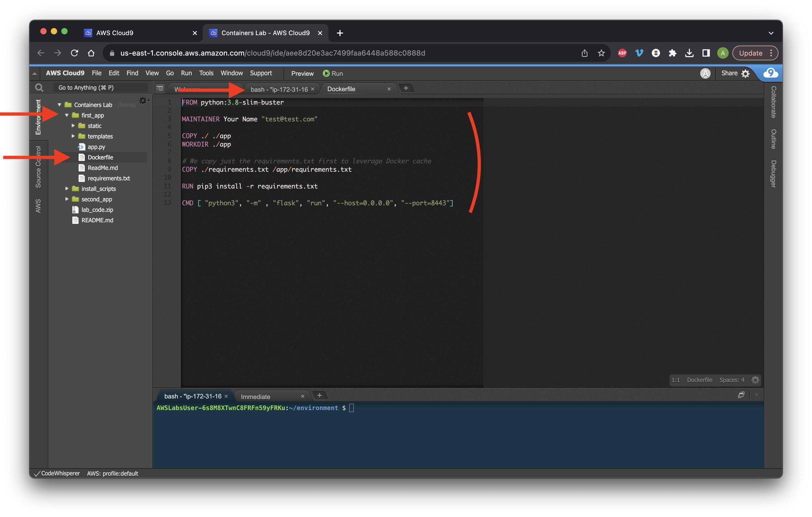The height and width of the screenshot is (517, 812).
Task: Go to the browser home page
Action: click(x=91, y=53)
